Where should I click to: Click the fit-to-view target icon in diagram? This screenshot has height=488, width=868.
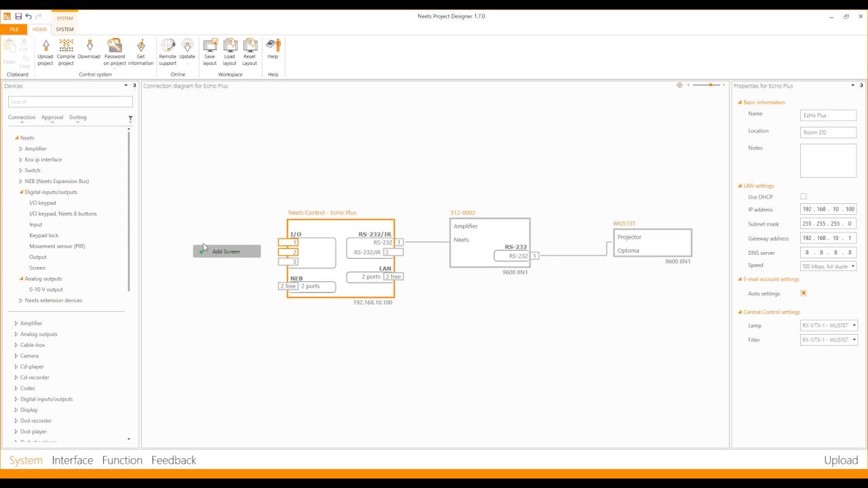click(x=679, y=85)
